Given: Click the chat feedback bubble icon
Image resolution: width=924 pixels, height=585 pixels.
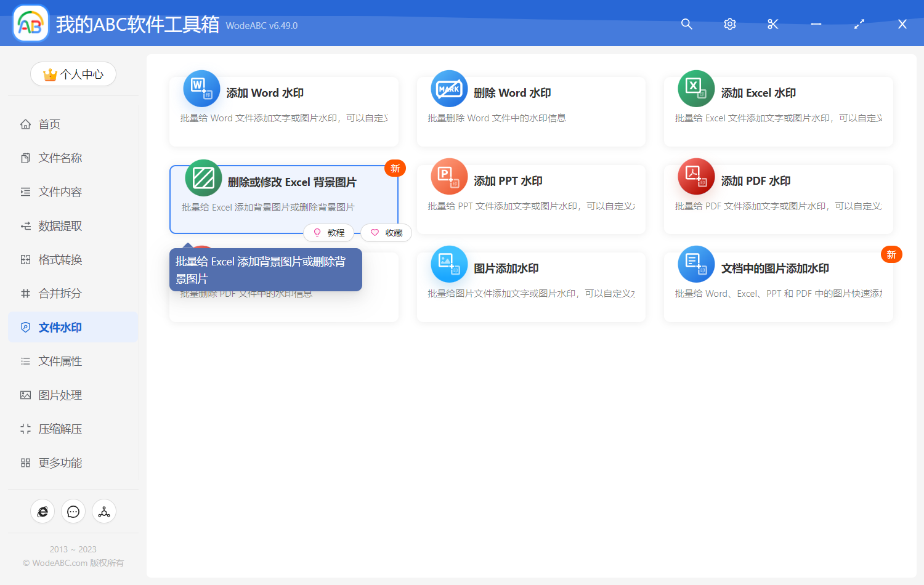Looking at the screenshot, I should [x=73, y=511].
